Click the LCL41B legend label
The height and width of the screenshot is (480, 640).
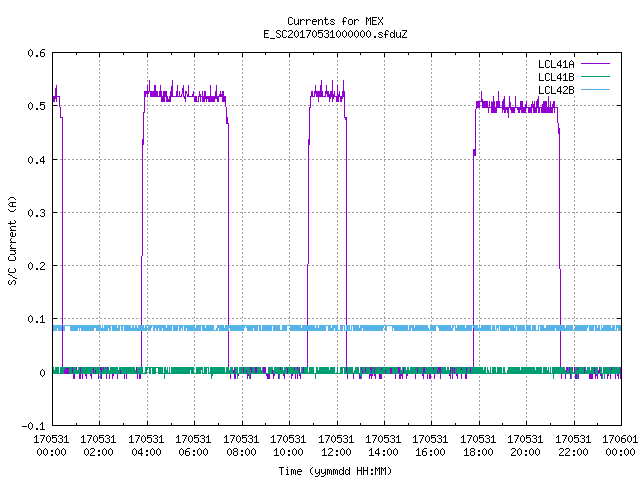[x=556, y=77]
